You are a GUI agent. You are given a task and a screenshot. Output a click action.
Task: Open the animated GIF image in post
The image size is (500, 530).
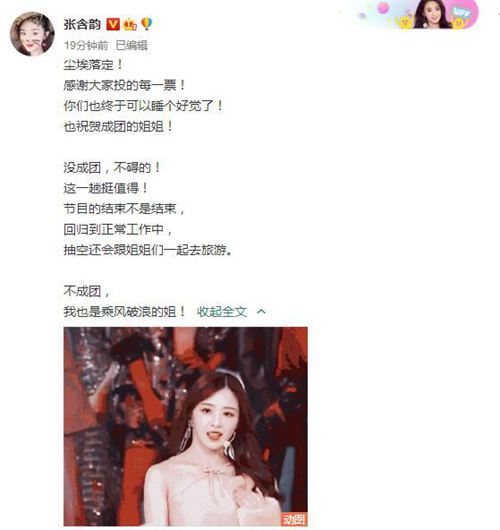click(x=186, y=426)
